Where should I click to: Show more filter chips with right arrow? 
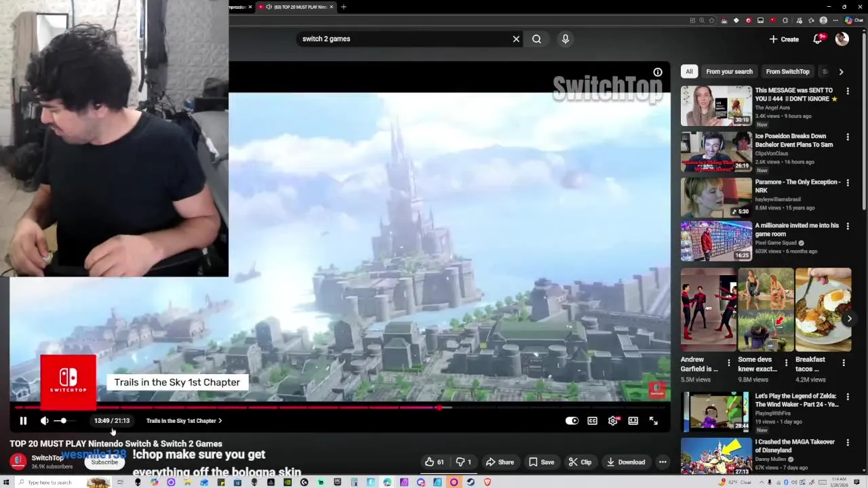click(841, 72)
